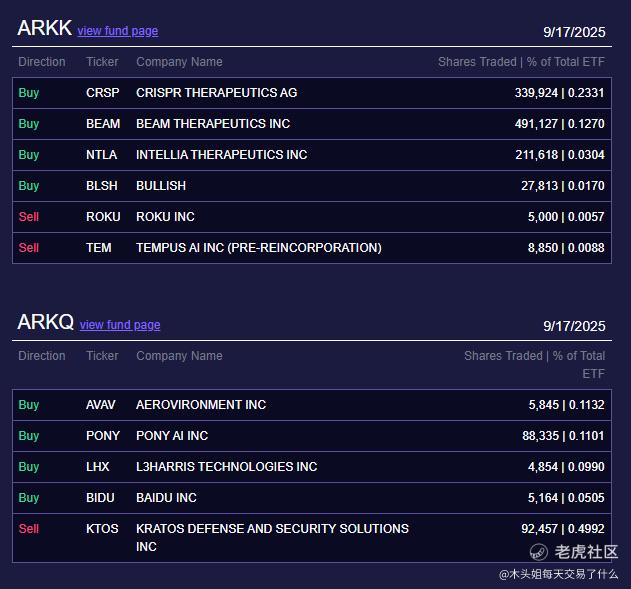Click Sell direction in TEM row
631x589 pixels.
(x=29, y=248)
